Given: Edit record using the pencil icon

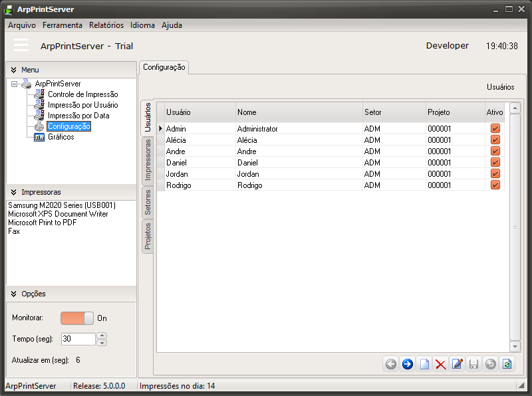Looking at the screenshot, I should pos(457,364).
